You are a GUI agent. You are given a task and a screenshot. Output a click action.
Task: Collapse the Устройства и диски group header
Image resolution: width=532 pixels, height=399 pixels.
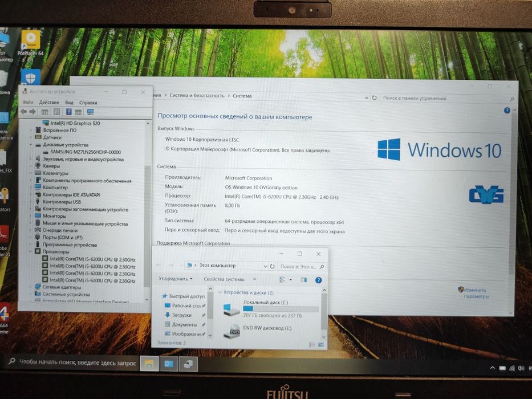point(220,292)
